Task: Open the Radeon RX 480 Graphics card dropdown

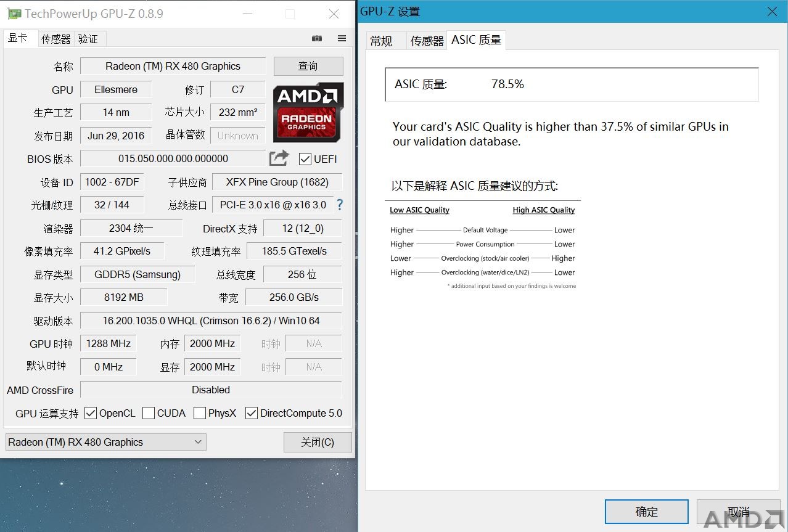Action: tap(105, 442)
